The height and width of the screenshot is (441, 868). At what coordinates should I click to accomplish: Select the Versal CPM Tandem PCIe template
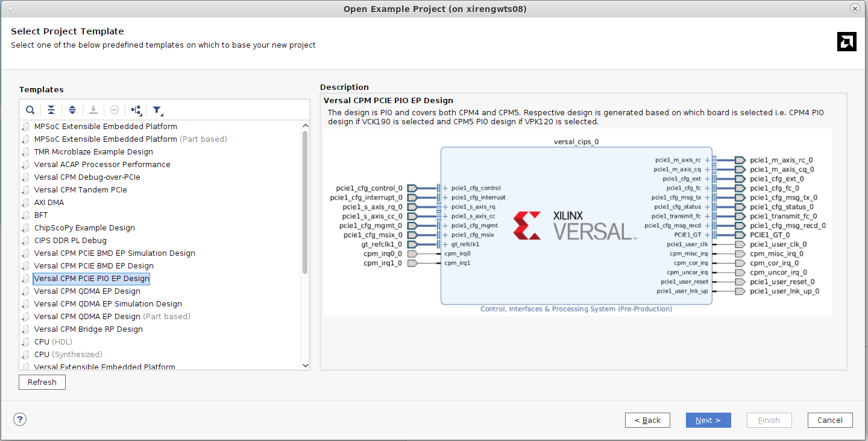pos(80,189)
